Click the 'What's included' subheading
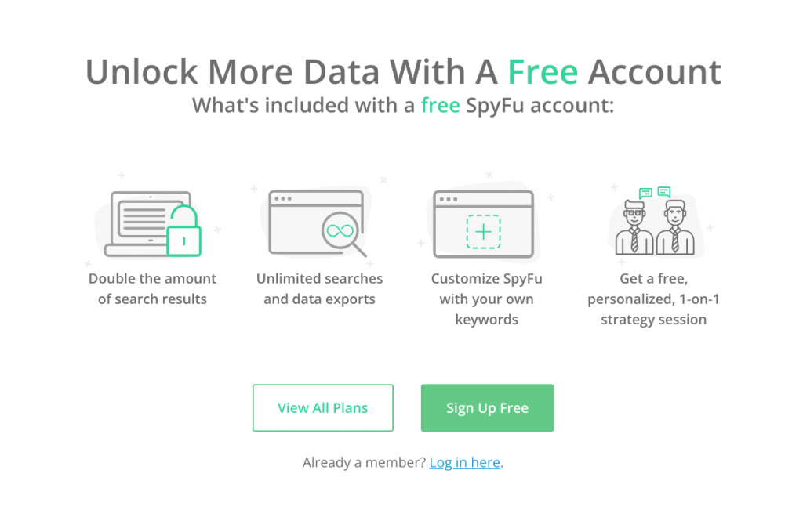The width and height of the screenshot is (803, 532). coord(403,105)
